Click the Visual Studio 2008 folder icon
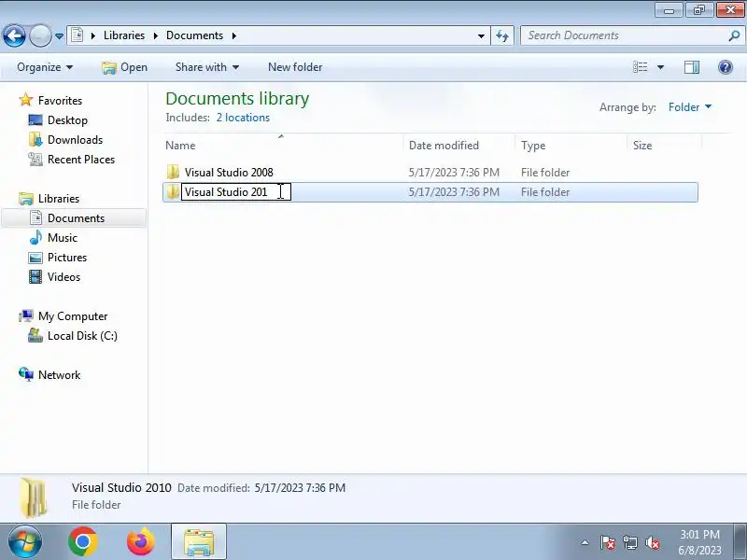Image resolution: width=747 pixels, height=560 pixels. (x=173, y=172)
